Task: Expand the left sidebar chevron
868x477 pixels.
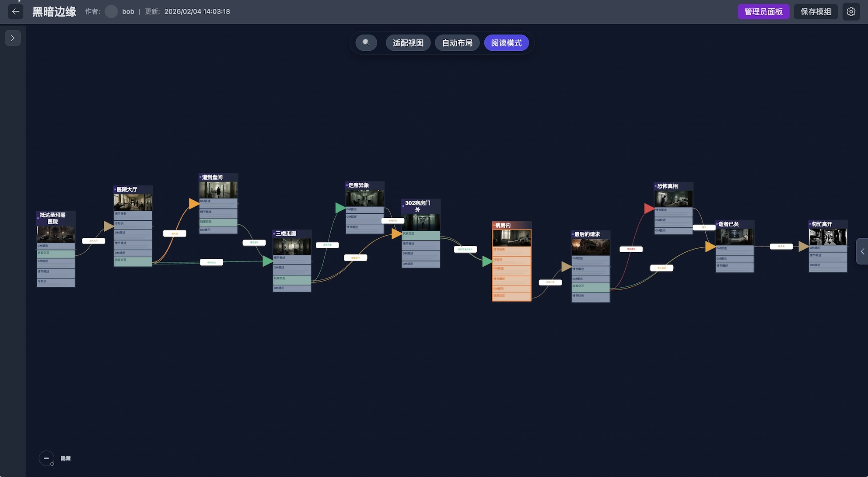Action: 13,38
